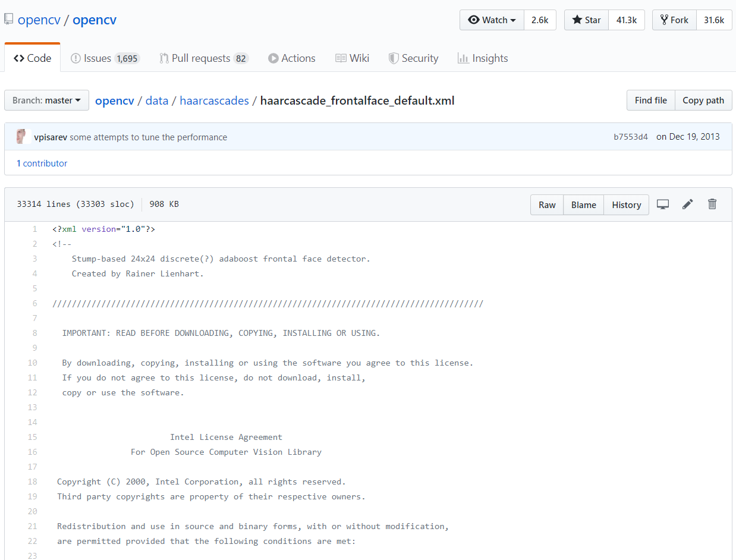Click the Find file button

[650, 100]
